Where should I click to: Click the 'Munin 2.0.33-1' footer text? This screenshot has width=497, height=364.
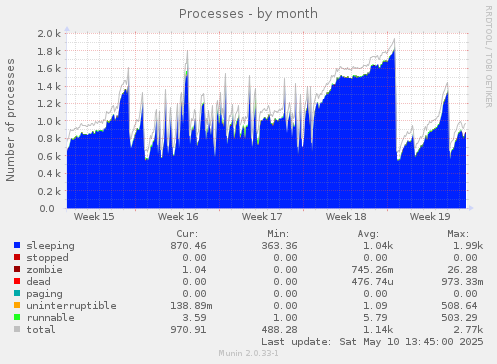tap(248, 353)
